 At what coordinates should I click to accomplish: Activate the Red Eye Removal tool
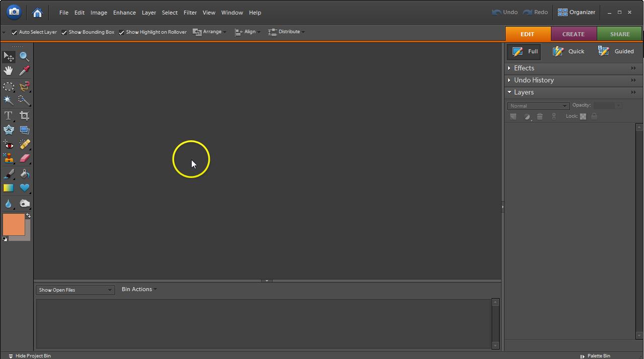(9, 145)
